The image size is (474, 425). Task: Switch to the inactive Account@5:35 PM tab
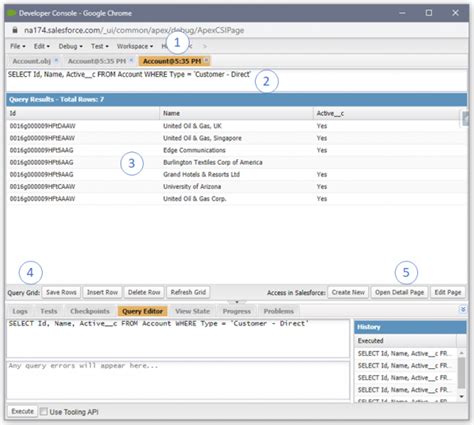(97, 61)
